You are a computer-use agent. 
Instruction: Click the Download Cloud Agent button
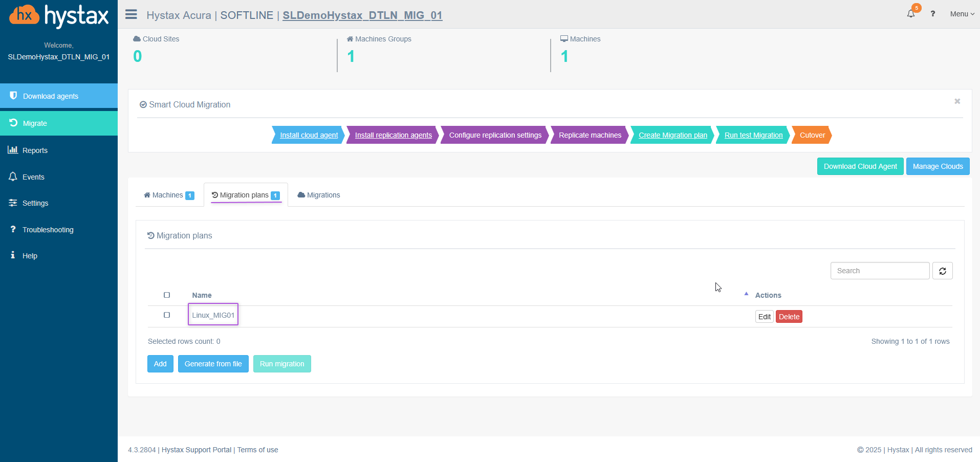point(860,166)
